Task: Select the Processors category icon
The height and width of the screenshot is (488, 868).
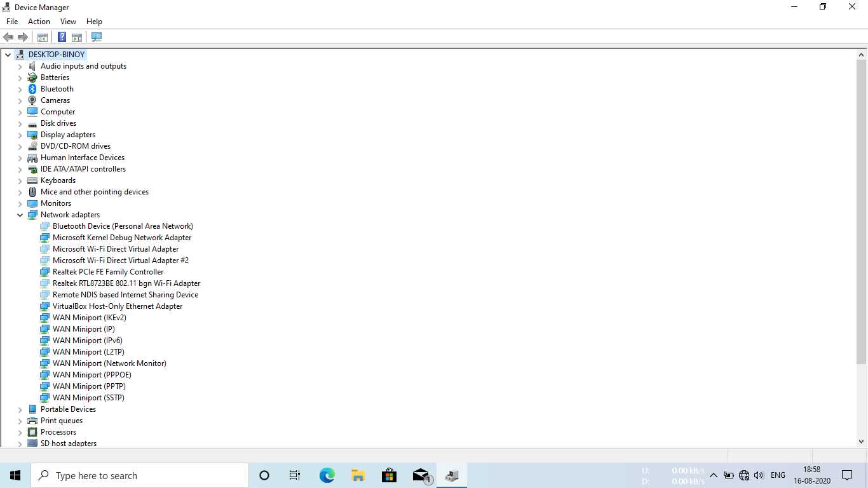Action: tap(32, 432)
